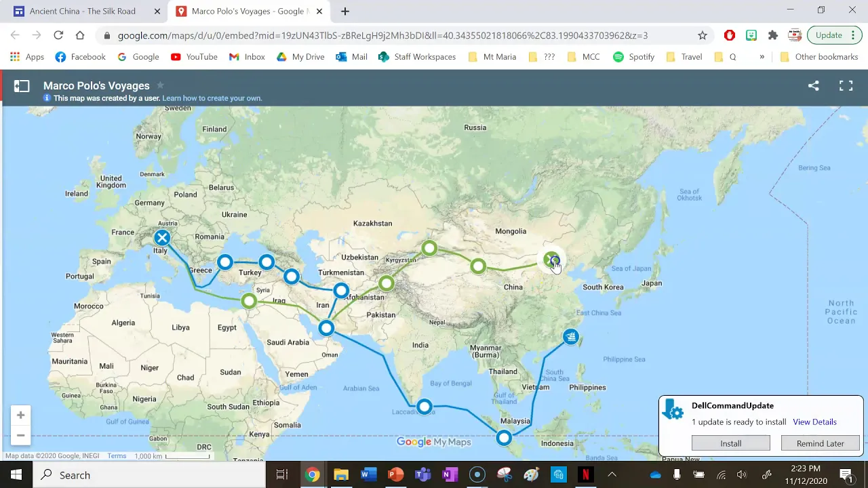Viewport: 868px width, 488px height.
Task: Expand the Travel bookmark folder
Action: (684, 57)
